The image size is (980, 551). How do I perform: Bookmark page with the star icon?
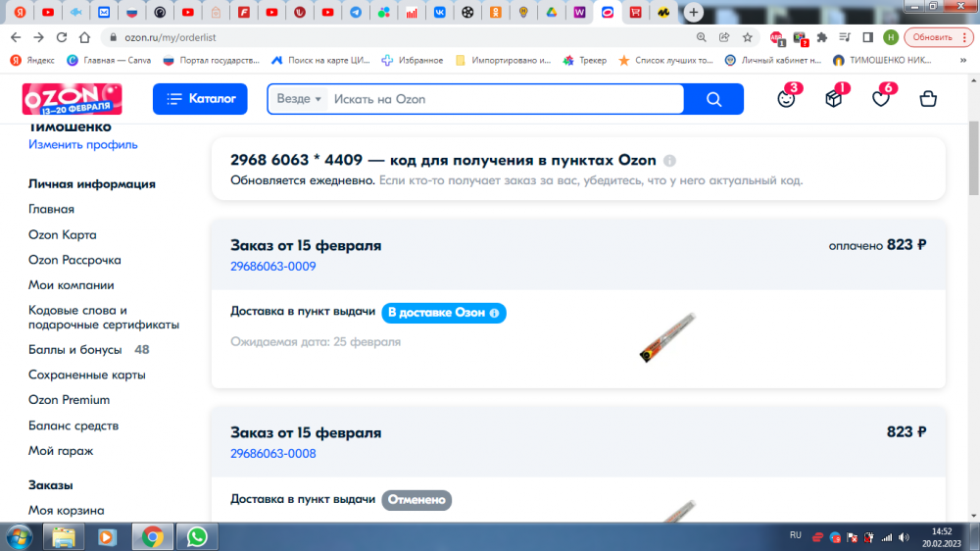pyautogui.click(x=748, y=37)
